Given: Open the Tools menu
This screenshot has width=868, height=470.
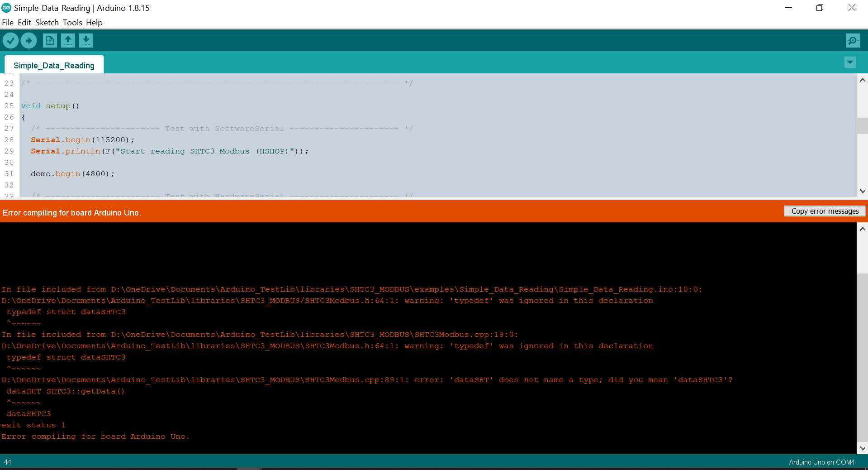Looking at the screenshot, I should pos(72,22).
